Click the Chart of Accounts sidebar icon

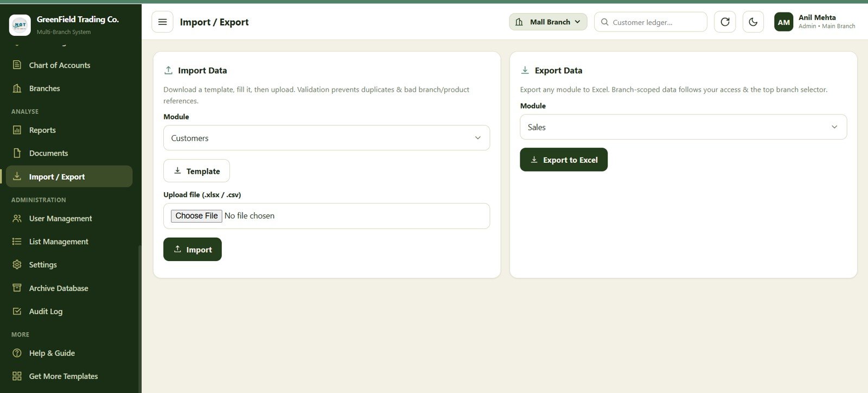click(17, 65)
